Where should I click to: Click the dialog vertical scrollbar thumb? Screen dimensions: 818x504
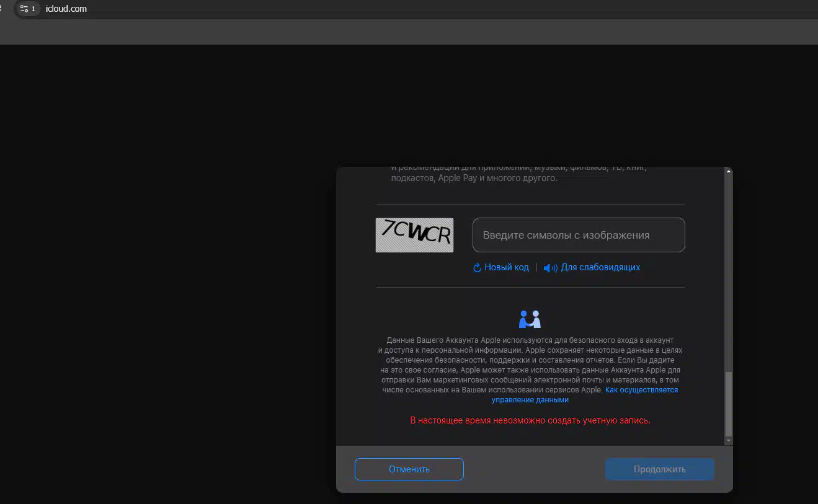tap(729, 404)
